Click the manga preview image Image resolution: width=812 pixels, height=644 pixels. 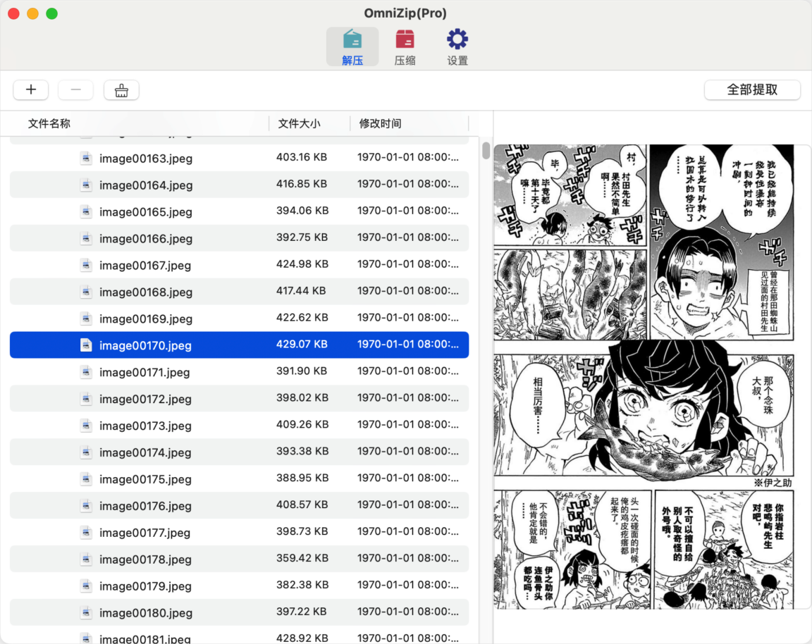click(644, 376)
